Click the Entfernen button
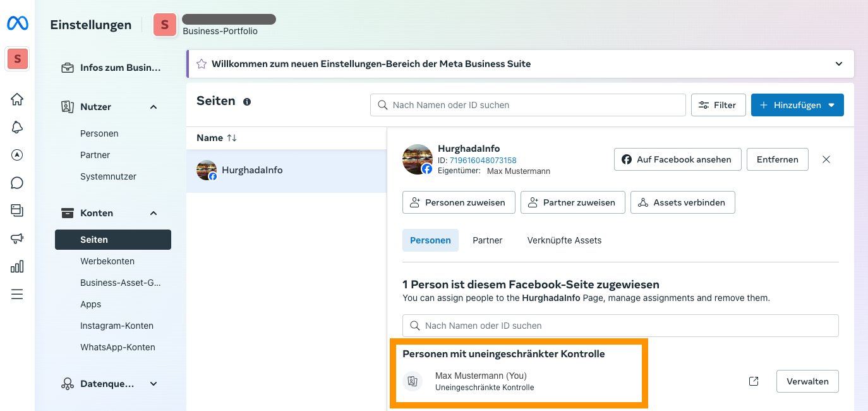The width and height of the screenshot is (868, 411). (777, 159)
